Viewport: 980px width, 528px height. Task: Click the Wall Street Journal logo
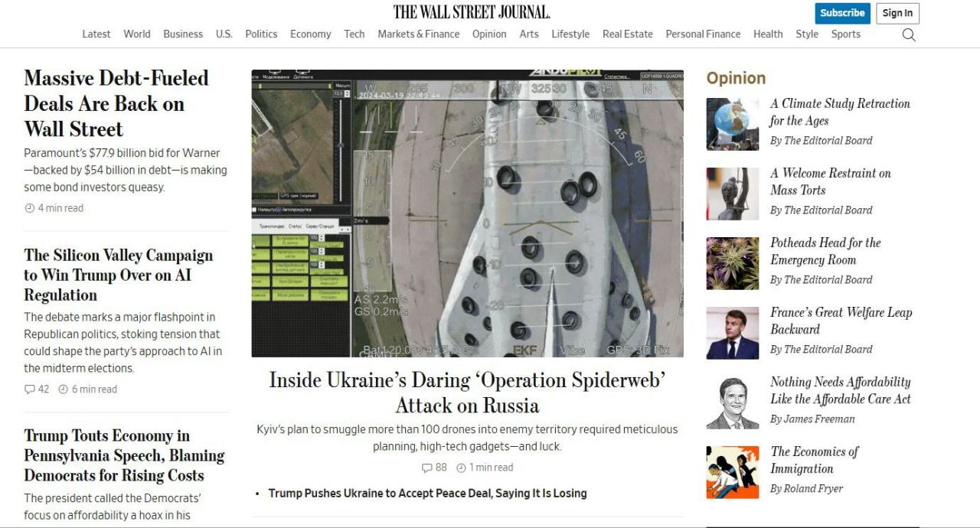pos(472,11)
